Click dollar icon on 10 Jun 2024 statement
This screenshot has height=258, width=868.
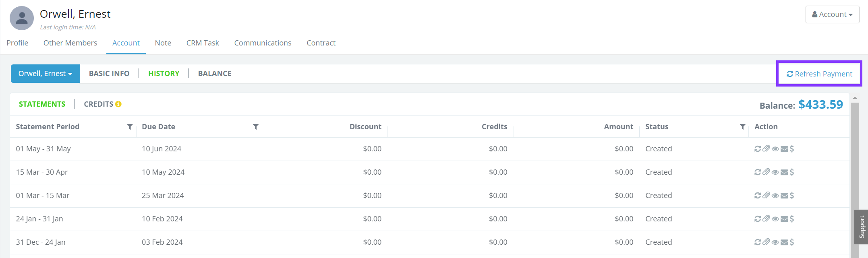[792, 149]
